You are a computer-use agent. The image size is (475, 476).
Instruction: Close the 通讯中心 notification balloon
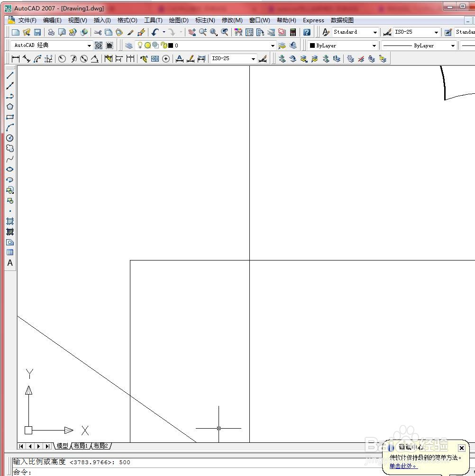click(462, 448)
